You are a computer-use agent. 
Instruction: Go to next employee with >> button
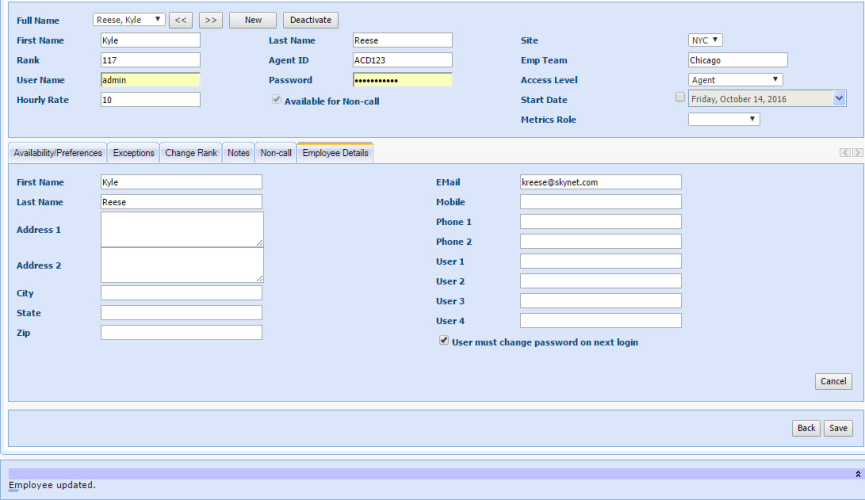210,20
